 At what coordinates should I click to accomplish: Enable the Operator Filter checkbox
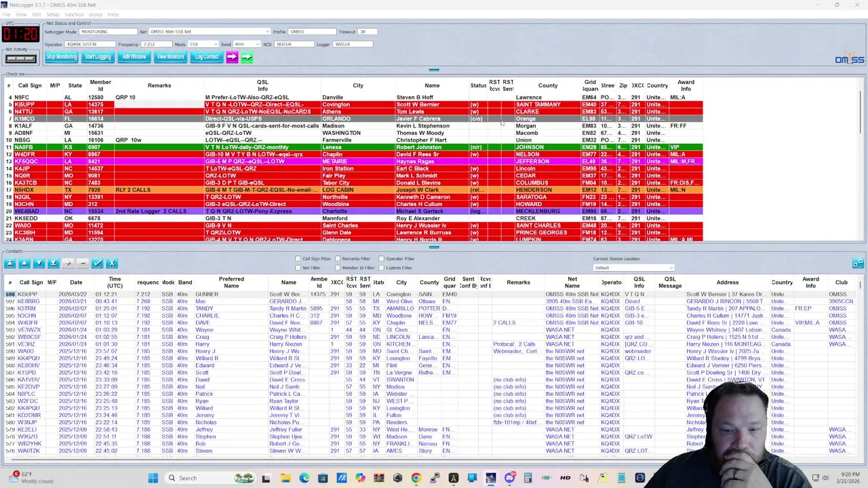pyautogui.click(x=381, y=259)
